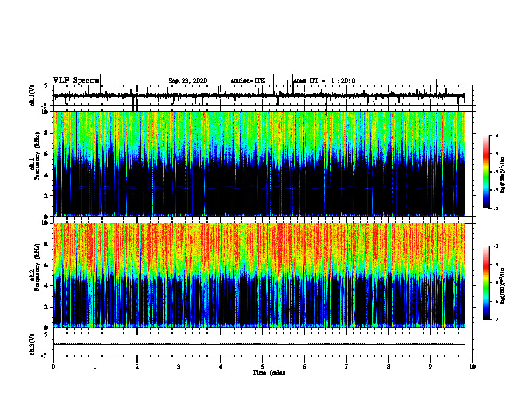532x411 pixels.
Task: Click the ch.1 frequency axis "8" tick label
Action: coord(47,133)
